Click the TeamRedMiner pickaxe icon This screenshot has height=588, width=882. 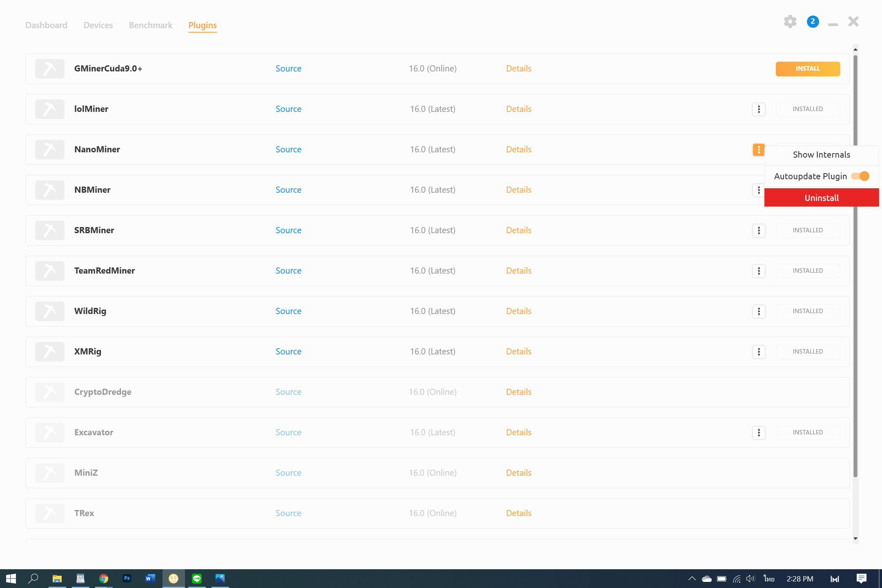pos(50,271)
